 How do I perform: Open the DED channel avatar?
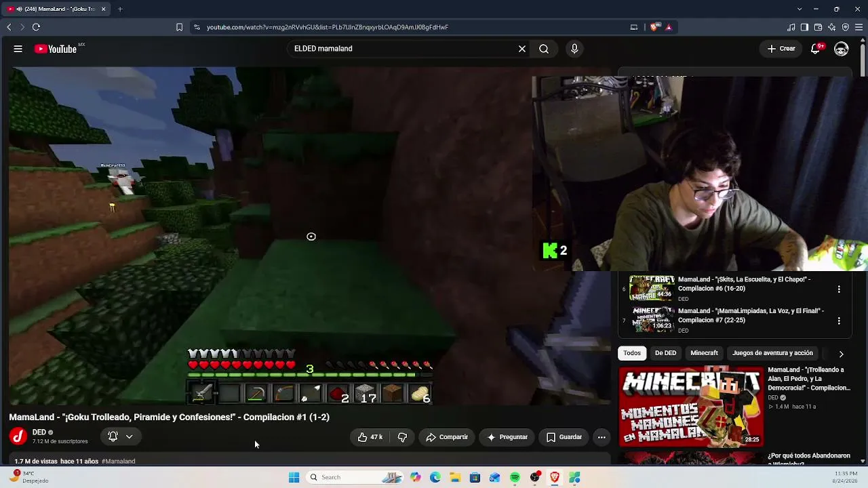(x=18, y=436)
